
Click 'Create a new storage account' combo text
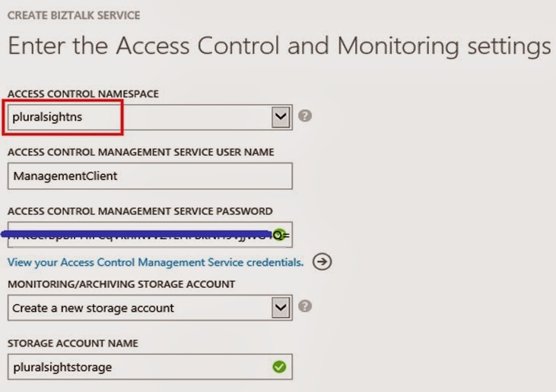(94, 308)
